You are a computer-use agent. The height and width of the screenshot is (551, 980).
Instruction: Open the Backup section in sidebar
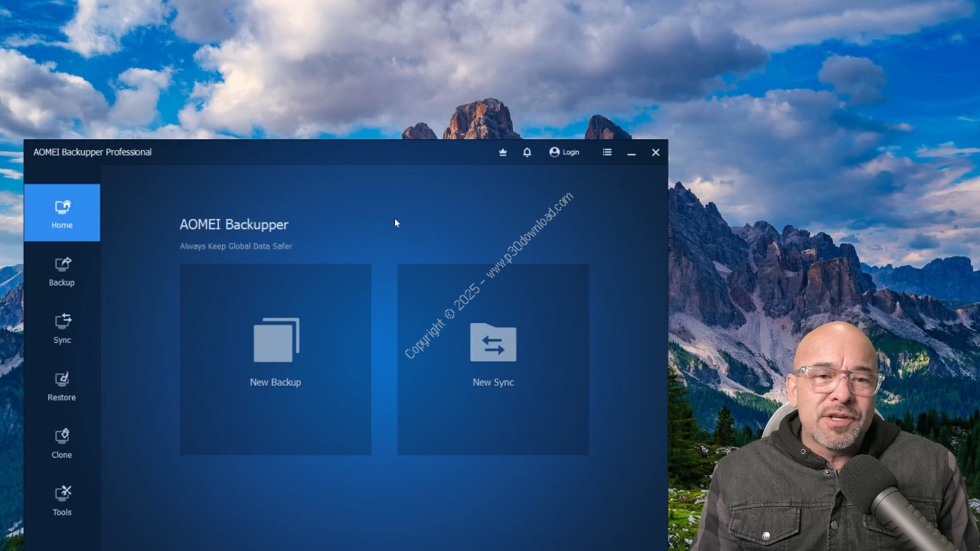tap(62, 272)
